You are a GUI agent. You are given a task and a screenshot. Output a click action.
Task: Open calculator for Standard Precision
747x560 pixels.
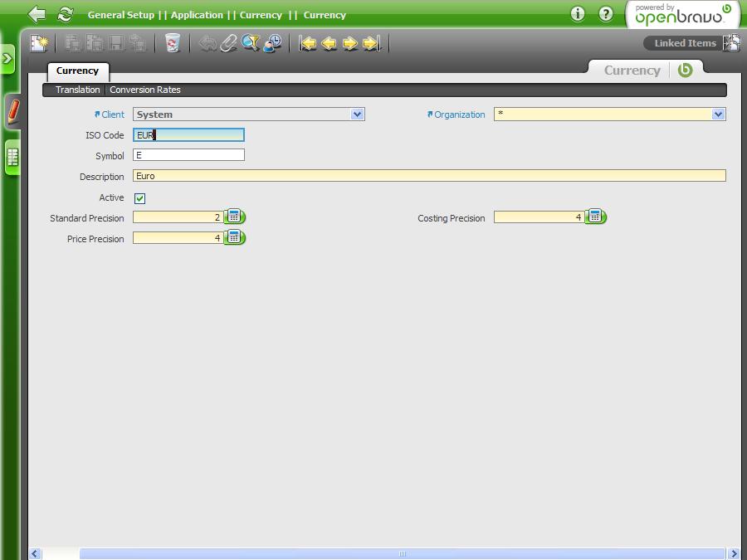coord(234,217)
